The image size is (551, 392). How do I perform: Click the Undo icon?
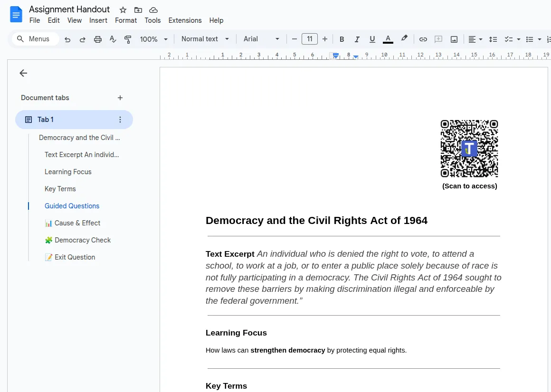pos(67,39)
